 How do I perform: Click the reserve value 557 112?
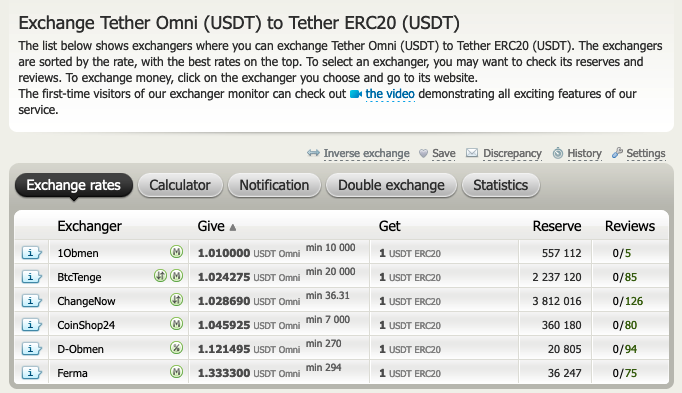[562, 253]
